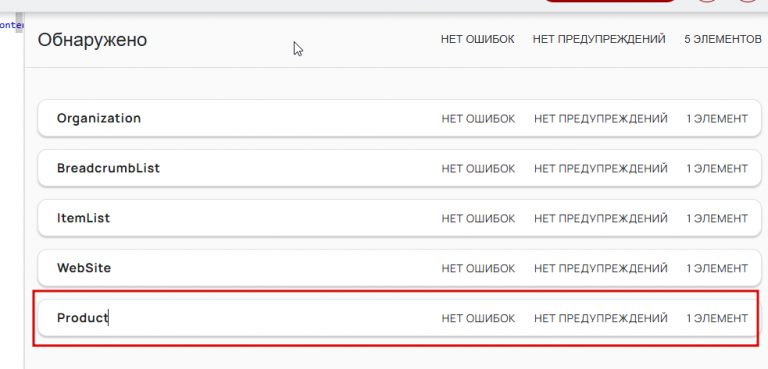The height and width of the screenshot is (369, 768).
Task: Click '1 ЭЛЕМЕНТ' in the ItemList row
Action: coord(717,219)
